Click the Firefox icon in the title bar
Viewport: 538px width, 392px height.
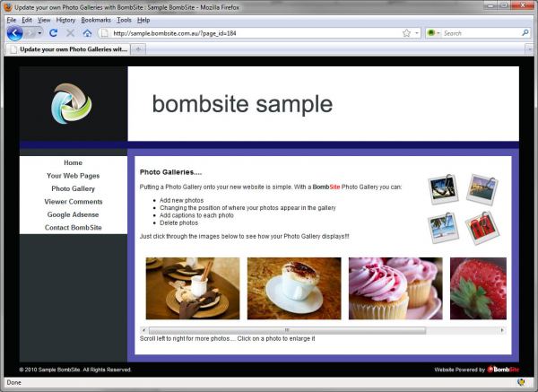(x=8, y=7)
